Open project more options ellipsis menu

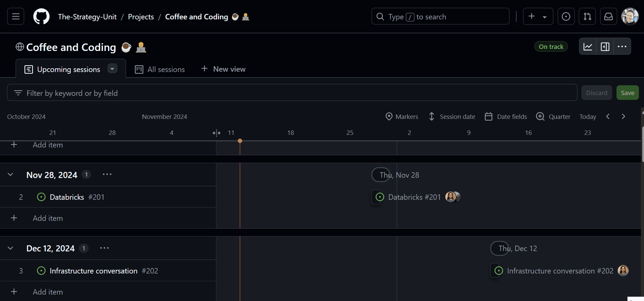(622, 47)
